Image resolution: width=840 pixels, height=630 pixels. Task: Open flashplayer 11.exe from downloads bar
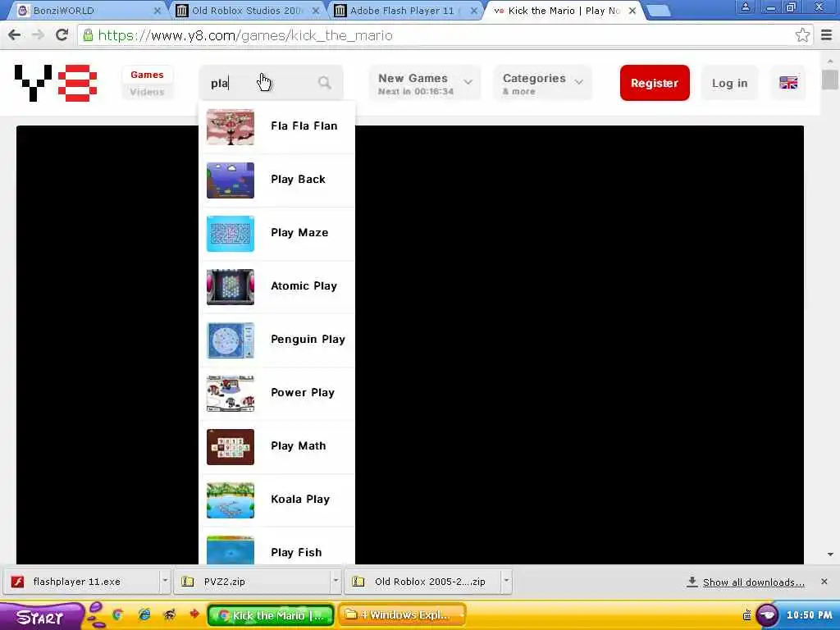82,582
